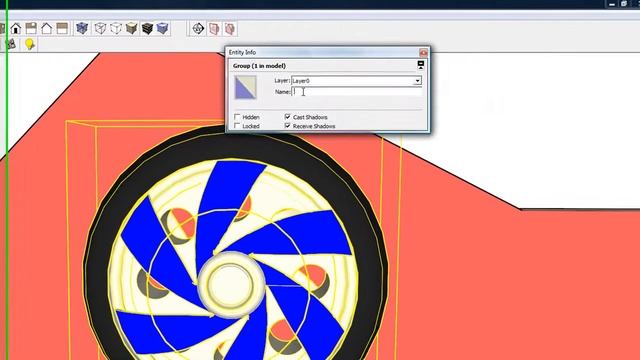Viewport: 640px width, 360px height.
Task: Toggle the Locked checkbox
Action: point(237,126)
